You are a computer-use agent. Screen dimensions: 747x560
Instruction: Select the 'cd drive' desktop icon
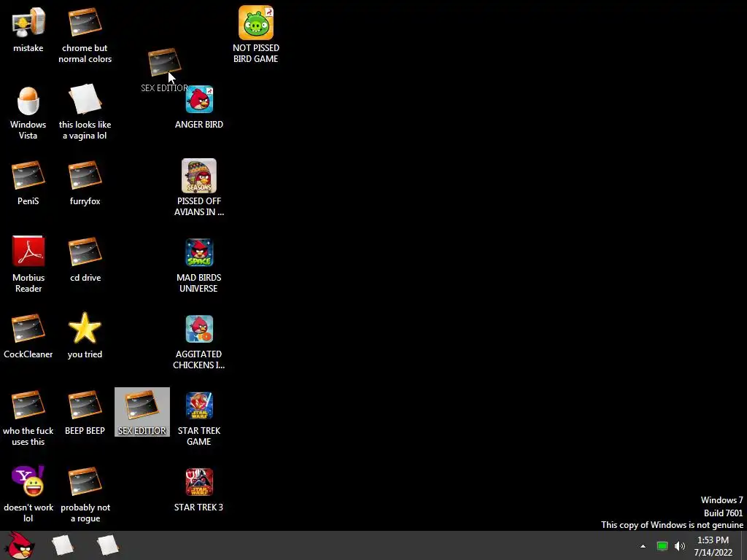[x=85, y=252]
